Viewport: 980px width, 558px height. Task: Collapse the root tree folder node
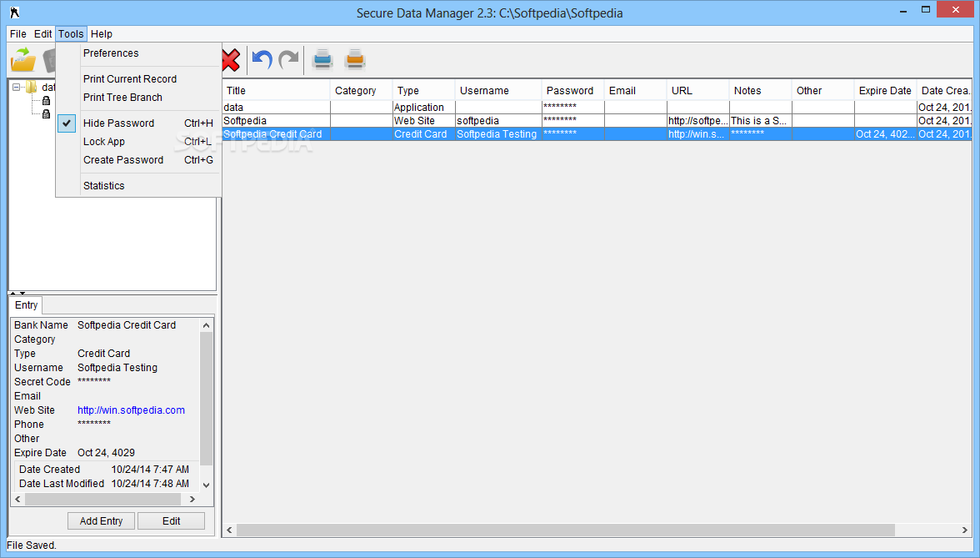tap(17, 88)
